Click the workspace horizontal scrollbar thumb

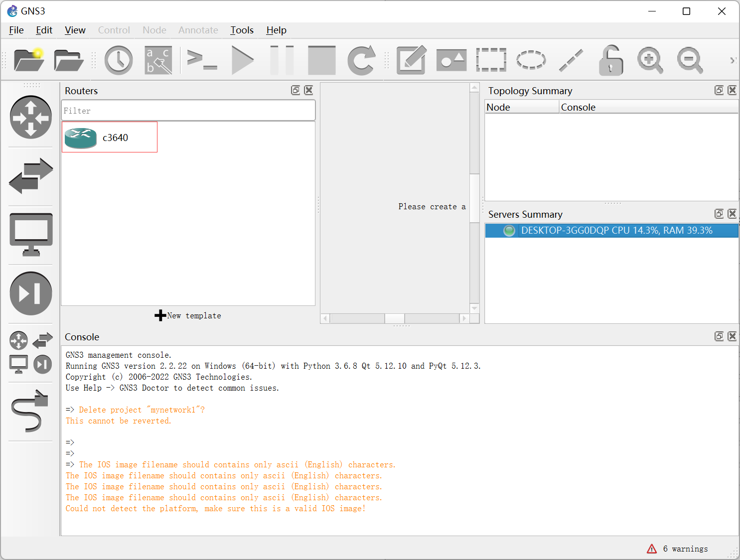coord(395,318)
